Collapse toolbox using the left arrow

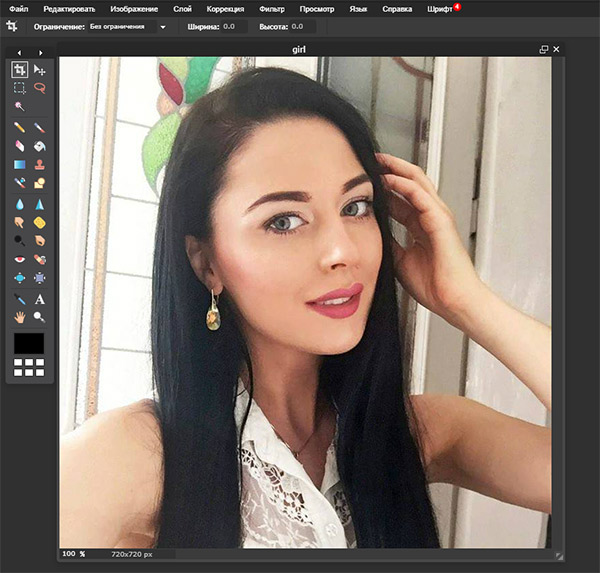[x=20, y=52]
